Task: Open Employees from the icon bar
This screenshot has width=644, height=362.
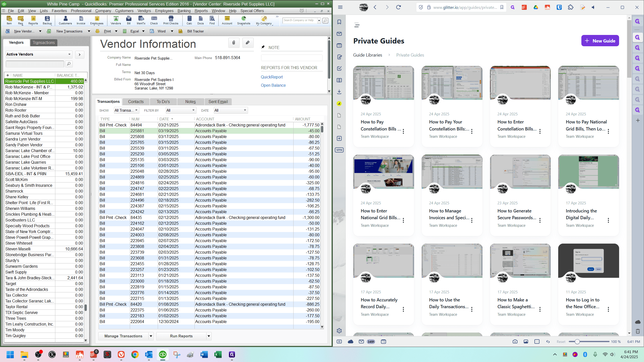Action: click(x=97, y=20)
